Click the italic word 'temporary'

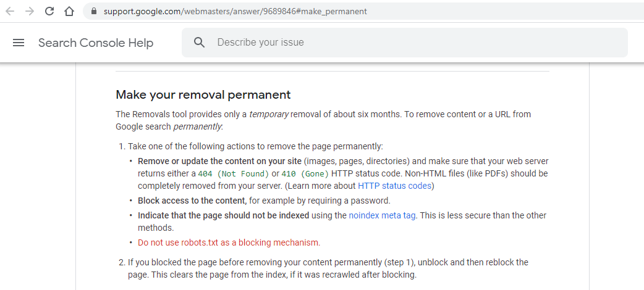click(x=269, y=114)
